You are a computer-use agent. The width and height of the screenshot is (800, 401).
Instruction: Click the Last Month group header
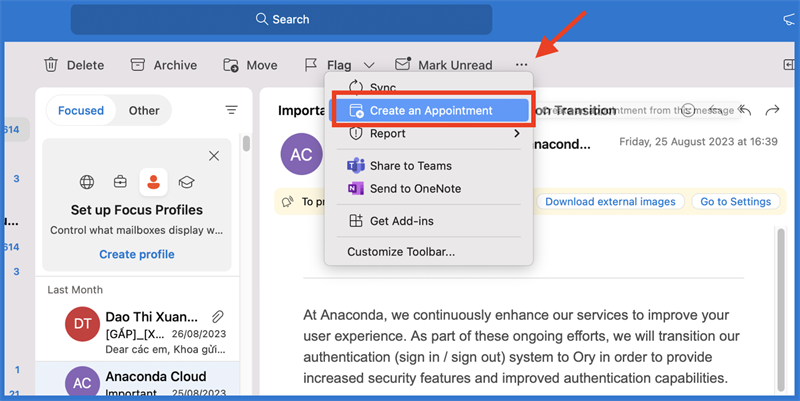tap(75, 290)
